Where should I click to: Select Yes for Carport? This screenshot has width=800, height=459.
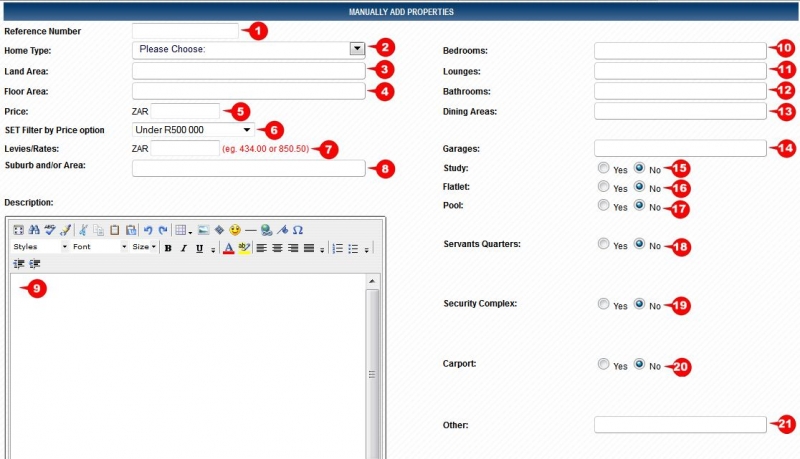pyautogui.click(x=604, y=364)
